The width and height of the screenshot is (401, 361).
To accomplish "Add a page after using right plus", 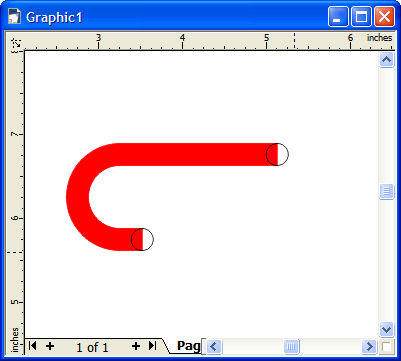I will [x=136, y=346].
